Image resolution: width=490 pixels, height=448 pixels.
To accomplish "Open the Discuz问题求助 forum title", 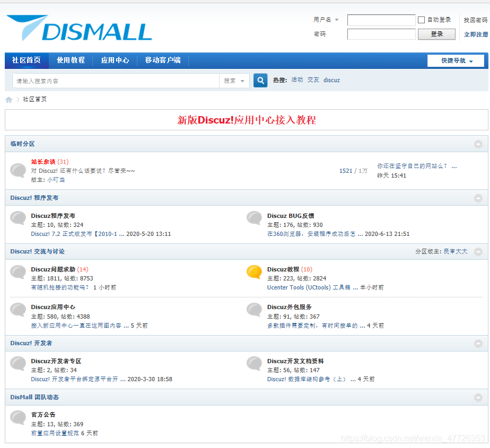I will click(x=53, y=270).
